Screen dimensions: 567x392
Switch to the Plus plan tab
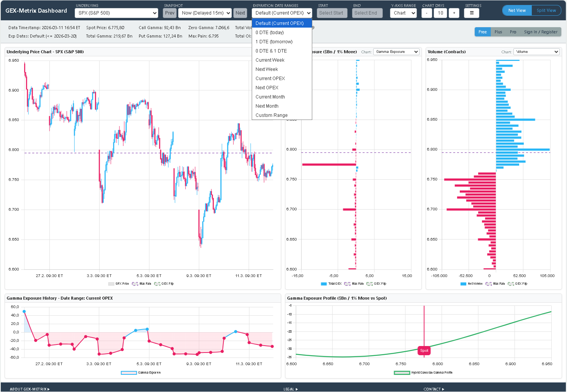click(x=498, y=32)
